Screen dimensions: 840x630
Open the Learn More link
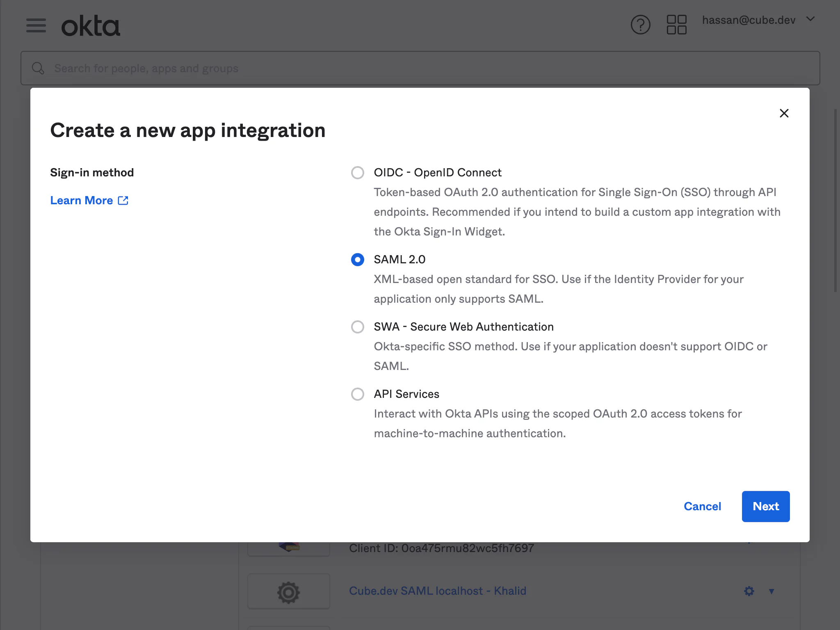[82, 201]
